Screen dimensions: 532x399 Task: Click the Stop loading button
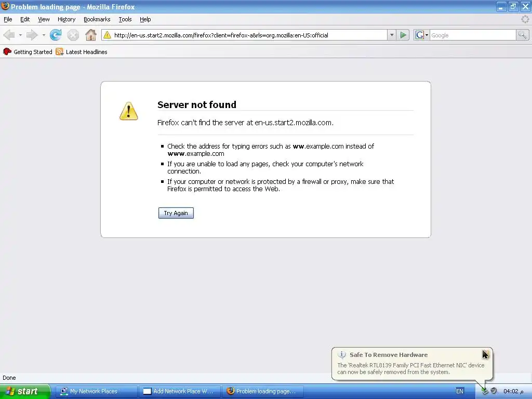[73, 35]
